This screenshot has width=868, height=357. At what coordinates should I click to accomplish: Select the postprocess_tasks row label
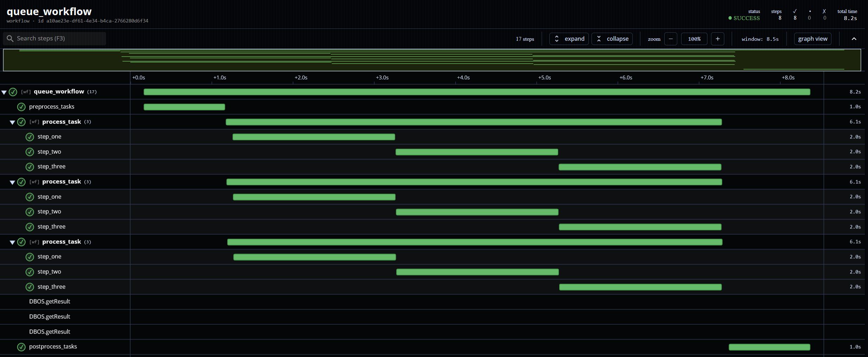53,346
